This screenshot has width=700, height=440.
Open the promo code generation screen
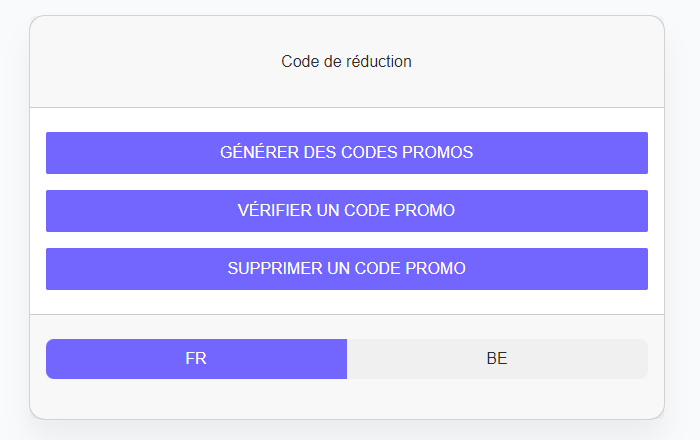(x=346, y=153)
